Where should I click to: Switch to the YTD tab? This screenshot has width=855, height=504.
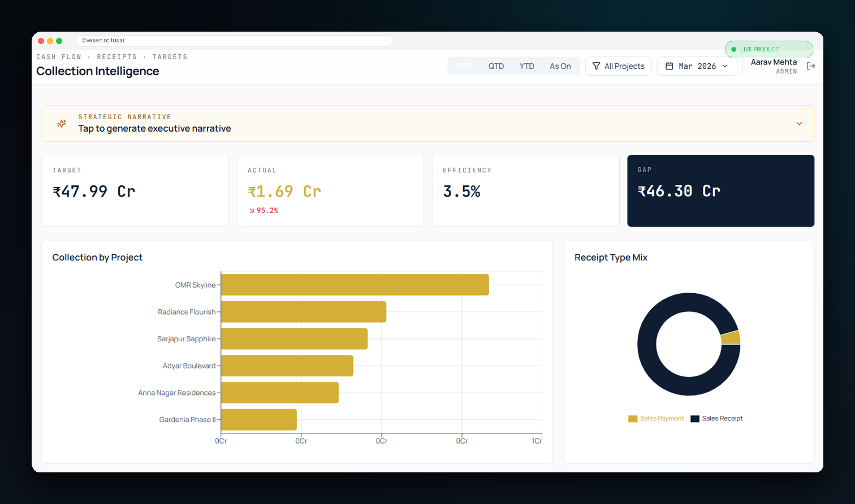point(527,66)
